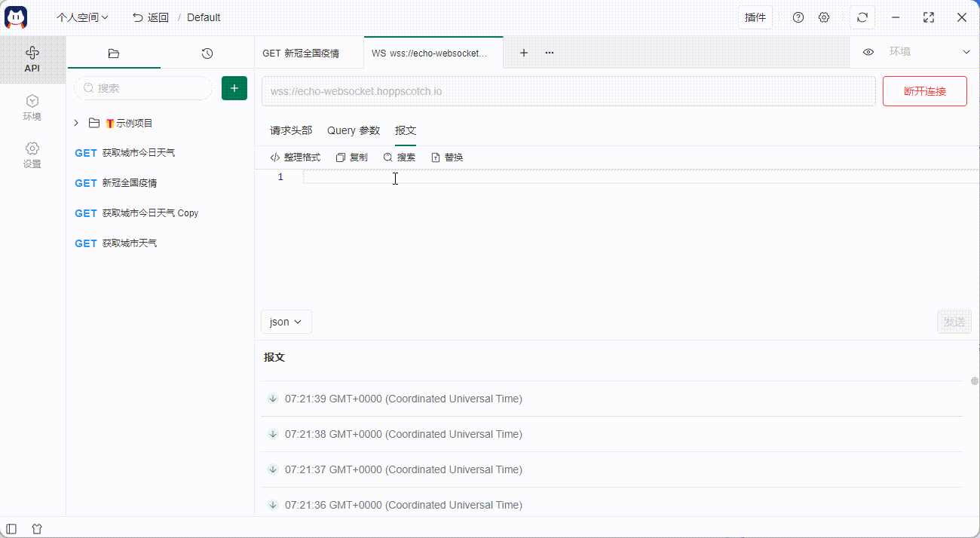Toggle sidebar panel icon in status bar
980x538 pixels.
11,529
